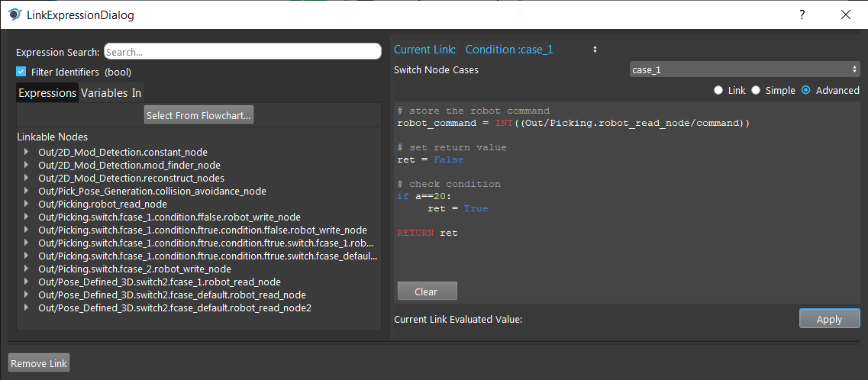The height and width of the screenshot is (380, 868).
Task: Click Select From Flowchart button
Action: point(198,115)
